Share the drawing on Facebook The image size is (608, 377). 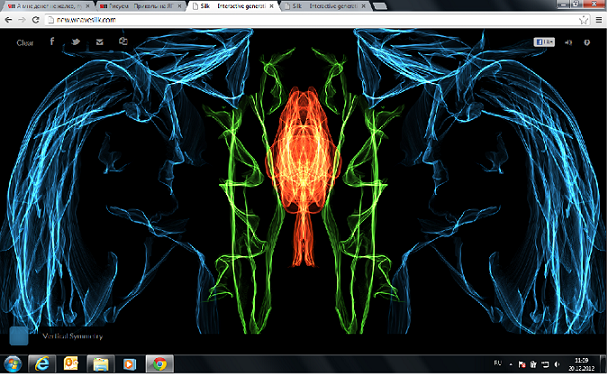52,41
